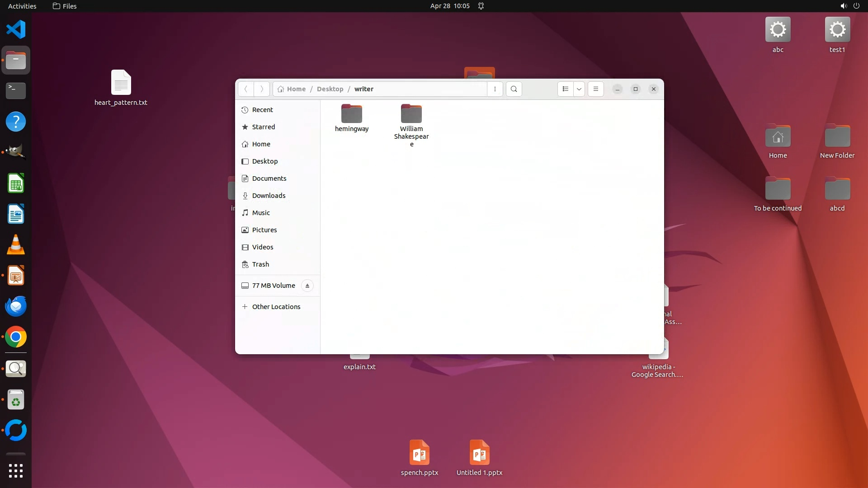Go back with the back arrow
This screenshot has height=488, width=868.
click(246, 89)
